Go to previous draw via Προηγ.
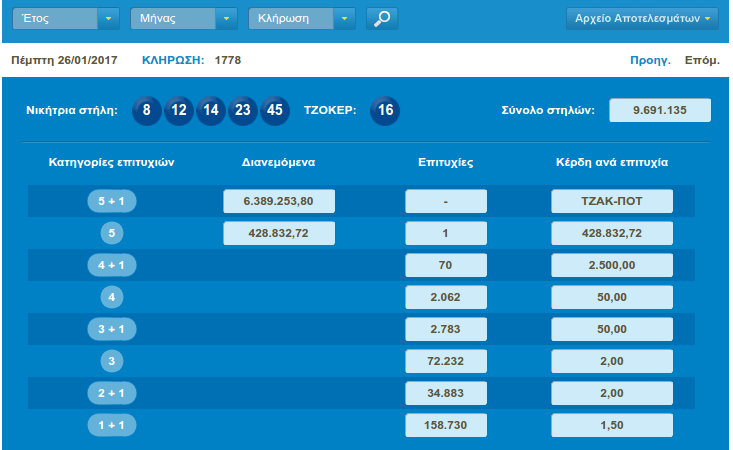 pyautogui.click(x=649, y=60)
